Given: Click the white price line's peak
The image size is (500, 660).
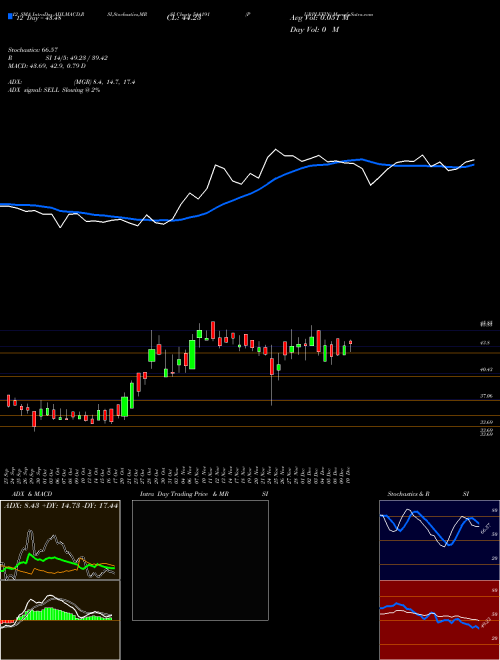Looking at the screenshot, I should (x=276, y=149).
